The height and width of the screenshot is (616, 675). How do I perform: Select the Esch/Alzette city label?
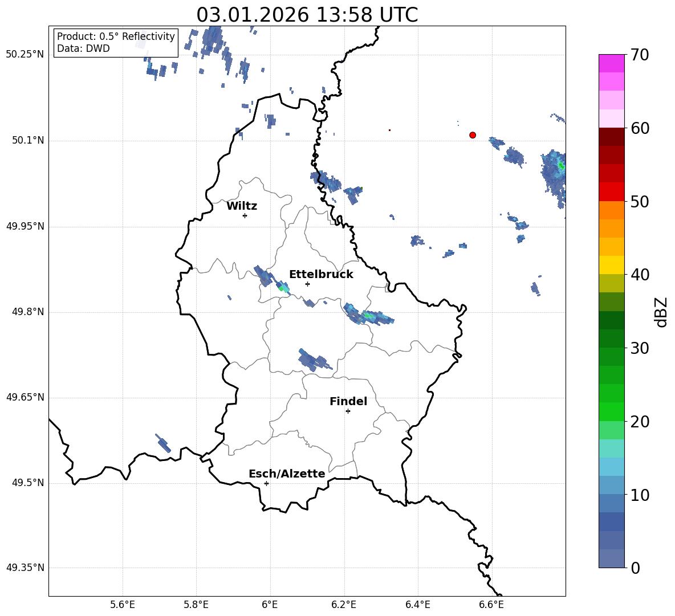point(287,474)
